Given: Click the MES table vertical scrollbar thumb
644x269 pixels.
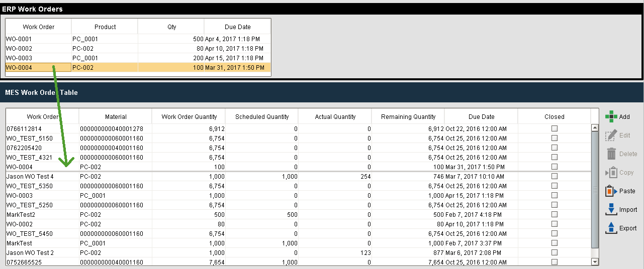Looking at the screenshot, I should pos(595,191).
